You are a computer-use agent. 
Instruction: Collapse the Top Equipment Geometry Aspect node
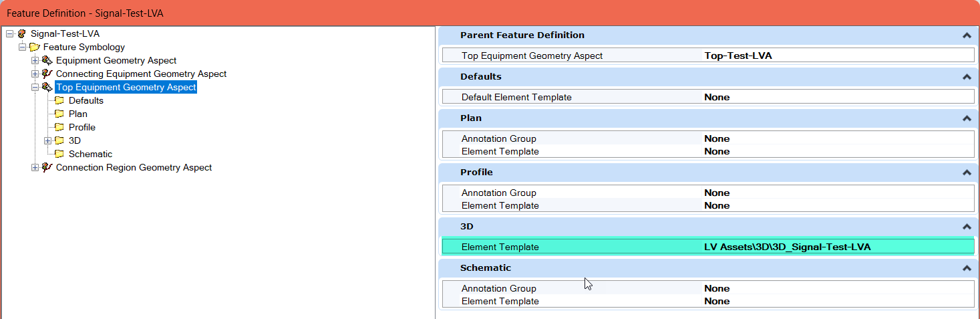coord(35,87)
